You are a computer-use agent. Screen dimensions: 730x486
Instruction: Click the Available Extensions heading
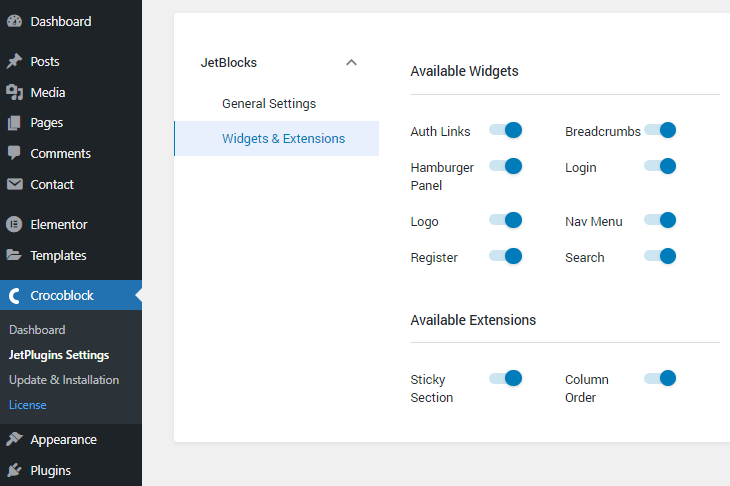coord(473,320)
